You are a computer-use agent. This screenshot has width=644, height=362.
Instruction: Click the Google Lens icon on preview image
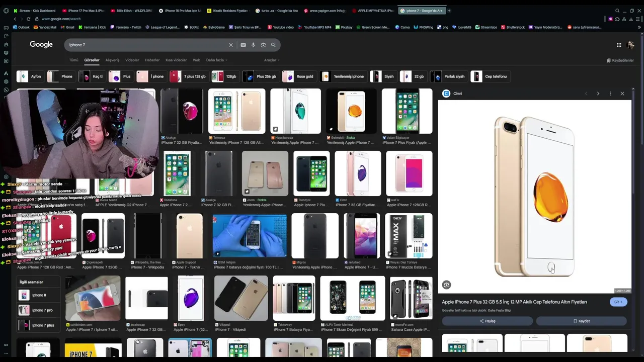(x=446, y=285)
